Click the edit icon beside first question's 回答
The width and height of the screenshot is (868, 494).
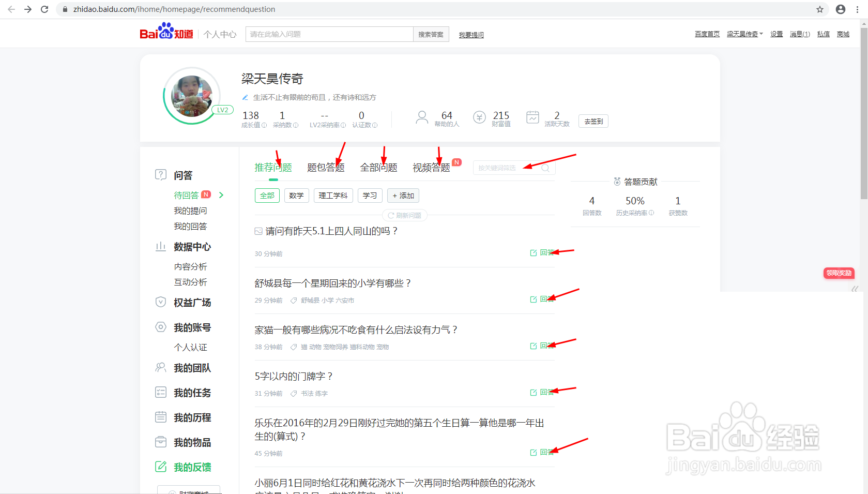[533, 253]
